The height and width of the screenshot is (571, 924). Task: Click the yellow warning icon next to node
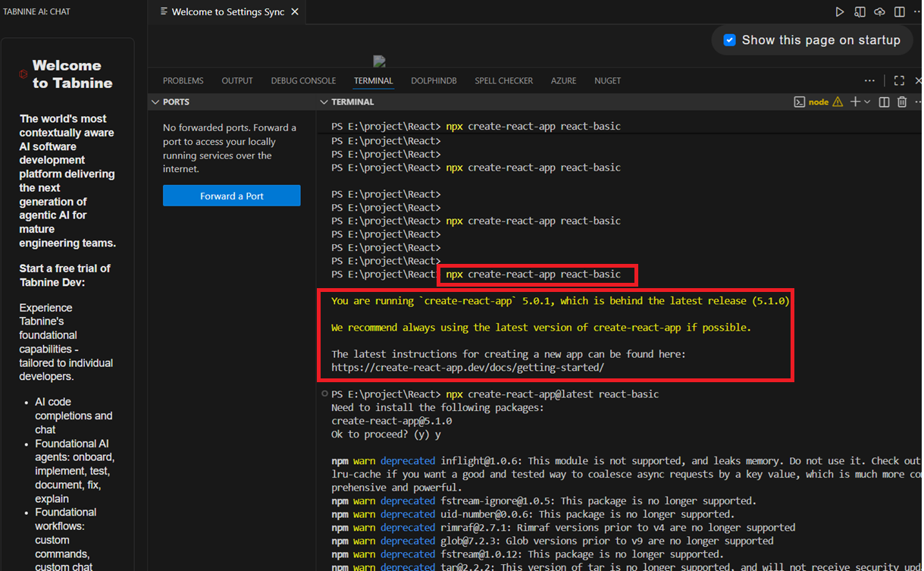[x=838, y=102]
